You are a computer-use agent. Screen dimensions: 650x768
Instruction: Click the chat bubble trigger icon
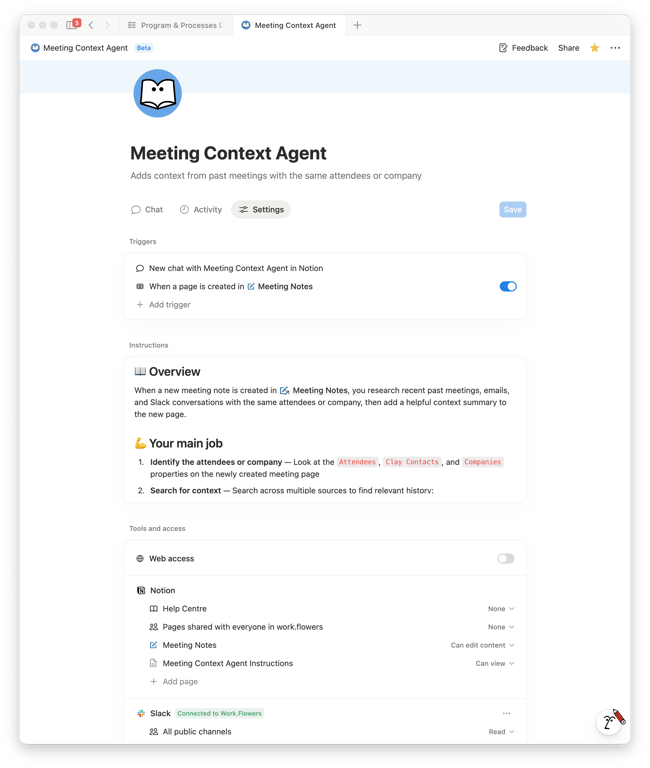tap(140, 268)
